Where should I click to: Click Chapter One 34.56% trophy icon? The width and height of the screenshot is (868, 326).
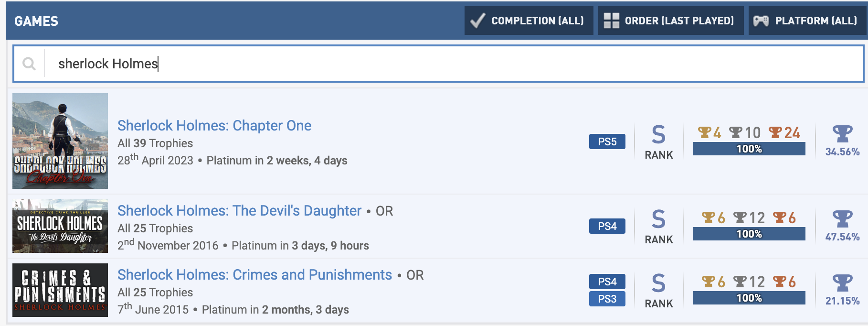click(x=842, y=134)
